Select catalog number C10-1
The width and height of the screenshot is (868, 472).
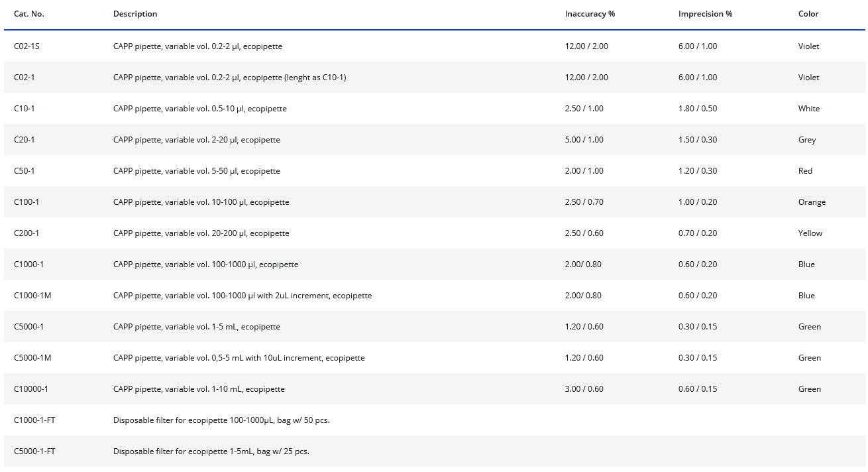coord(25,109)
